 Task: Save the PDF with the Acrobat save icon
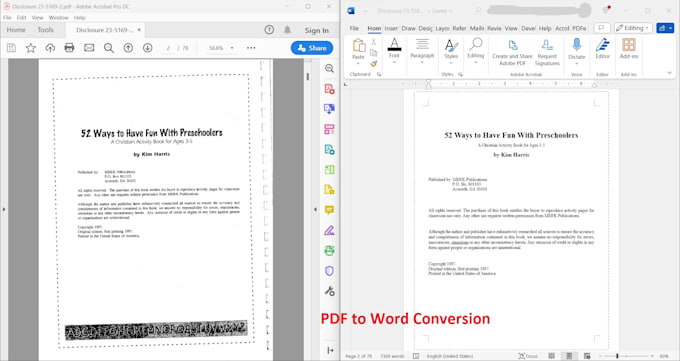pos(11,48)
